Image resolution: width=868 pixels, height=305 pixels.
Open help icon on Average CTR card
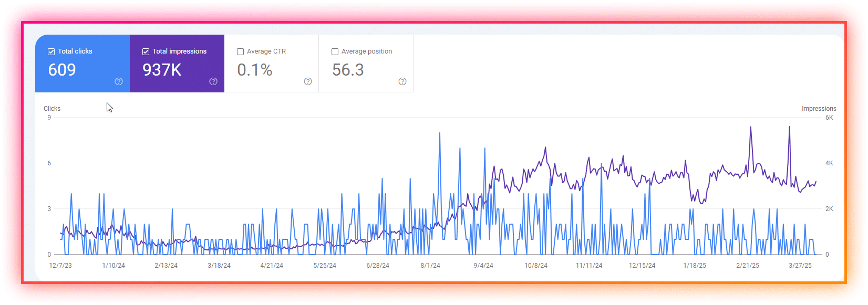(x=308, y=81)
